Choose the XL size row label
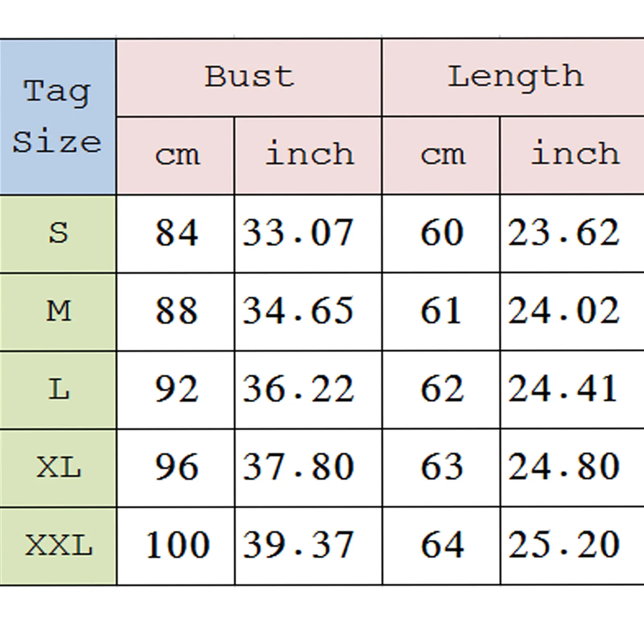 58,468
